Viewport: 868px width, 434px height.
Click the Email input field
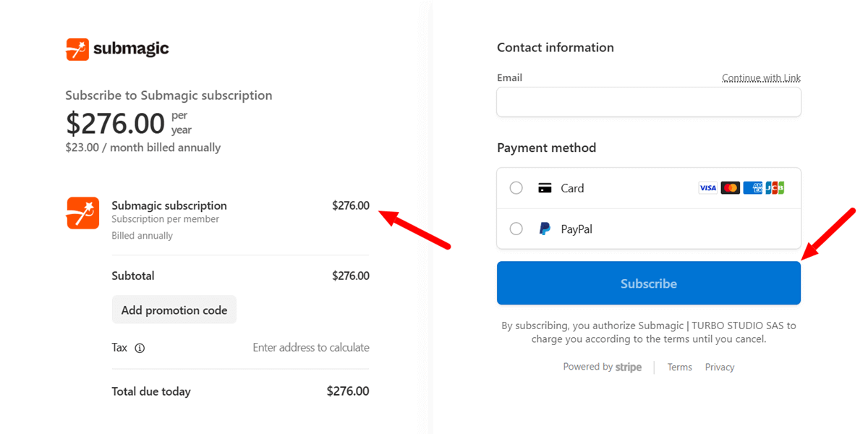coord(648,102)
